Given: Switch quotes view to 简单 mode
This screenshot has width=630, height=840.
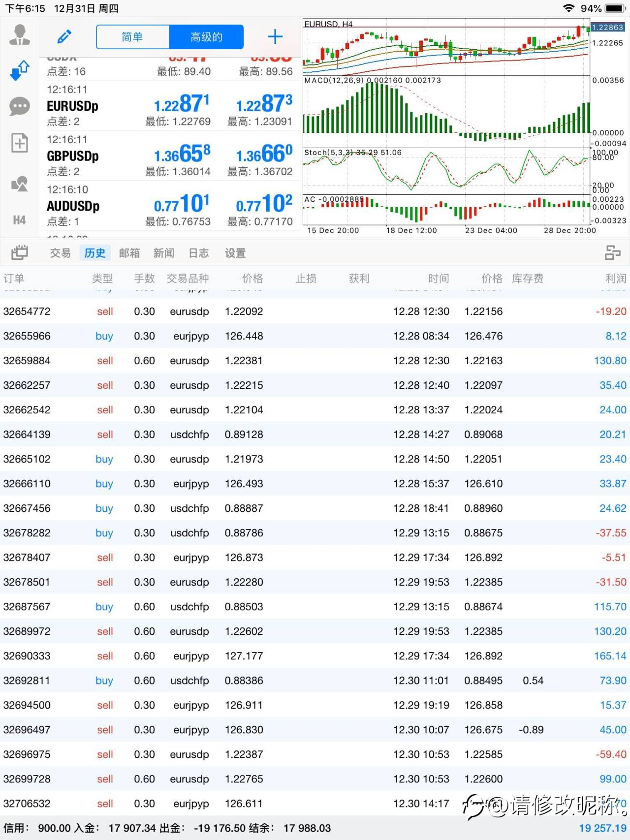Looking at the screenshot, I should click(132, 37).
